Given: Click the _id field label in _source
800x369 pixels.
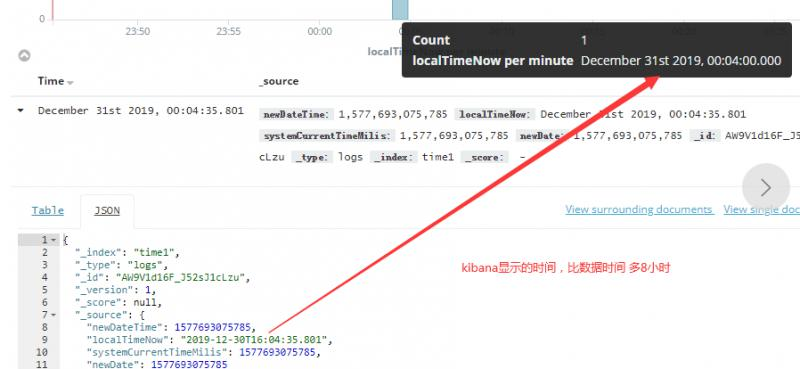Looking at the screenshot, I should tap(705, 136).
